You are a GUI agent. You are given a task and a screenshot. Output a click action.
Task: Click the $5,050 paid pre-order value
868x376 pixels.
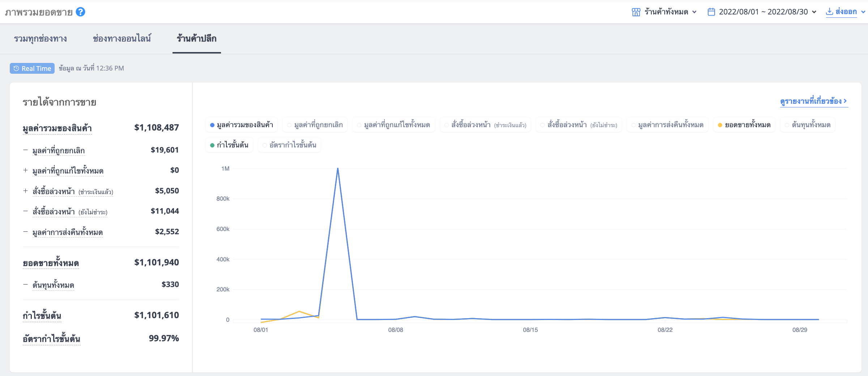[167, 191]
